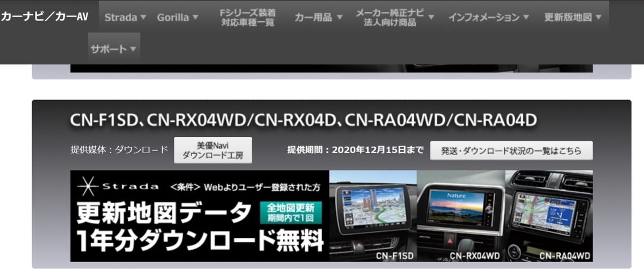Click heading CN-F1SD、CN-RX04WD/CN-RX04D、CN-RA04WD/CN-RA04D

point(303,120)
